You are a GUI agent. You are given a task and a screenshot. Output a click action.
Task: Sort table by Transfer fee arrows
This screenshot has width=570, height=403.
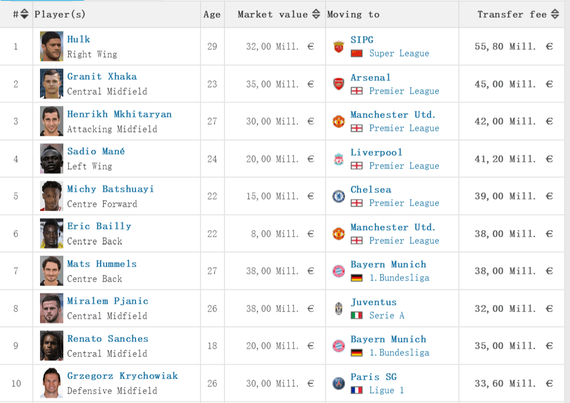click(555, 14)
